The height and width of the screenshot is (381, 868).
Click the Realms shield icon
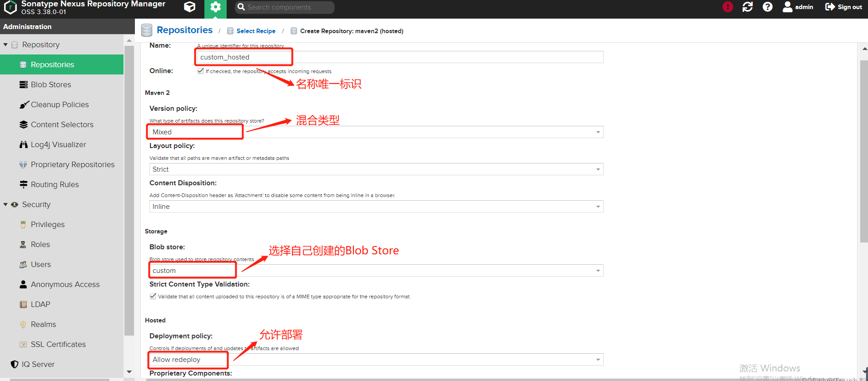click(x=23, y=324)
